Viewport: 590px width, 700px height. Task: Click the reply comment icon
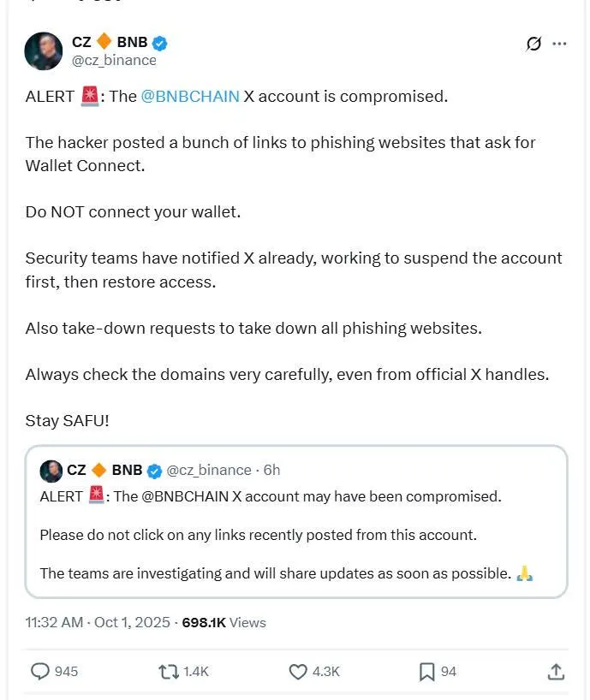[x=40, y=672]
